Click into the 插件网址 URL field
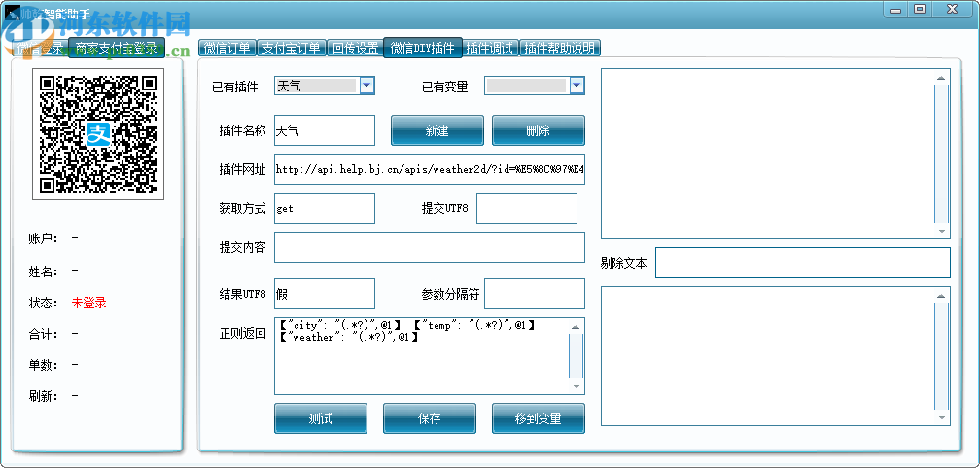980x468 pixels. [x=430, y=169]
